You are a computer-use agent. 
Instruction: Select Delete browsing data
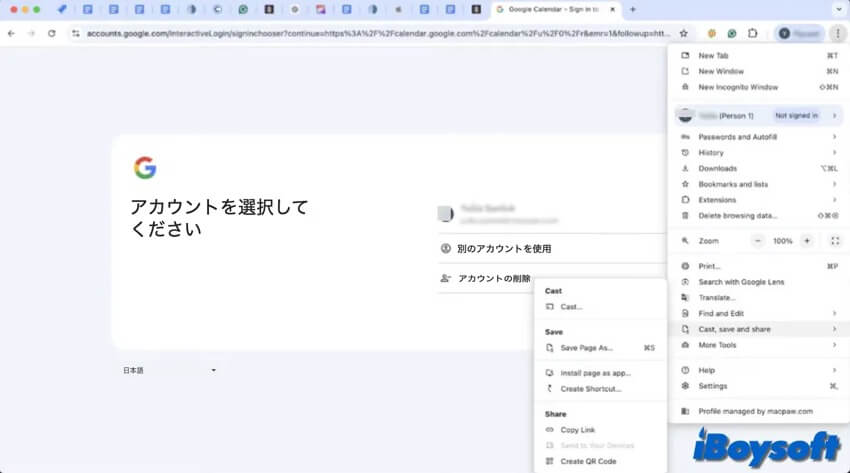point(759,216)
